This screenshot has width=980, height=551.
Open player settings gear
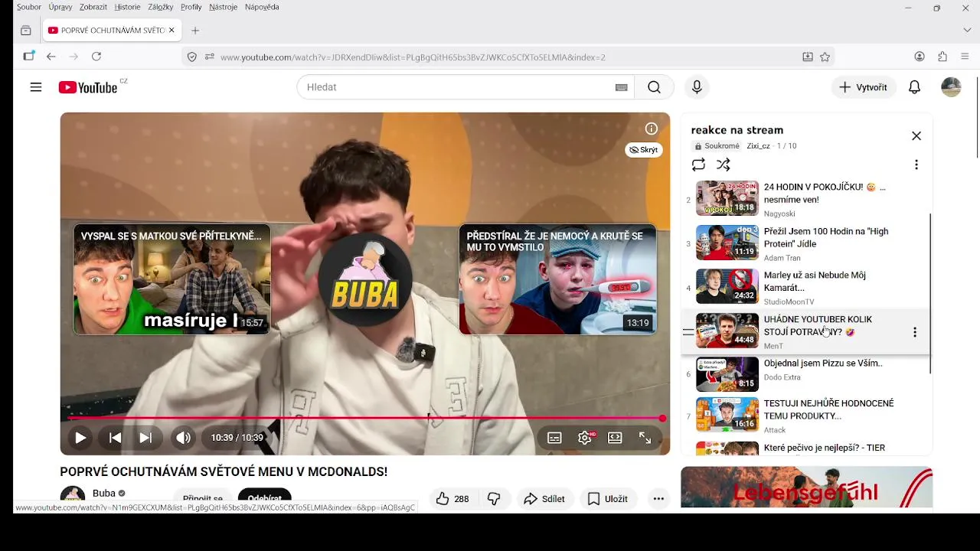point(585,438)
